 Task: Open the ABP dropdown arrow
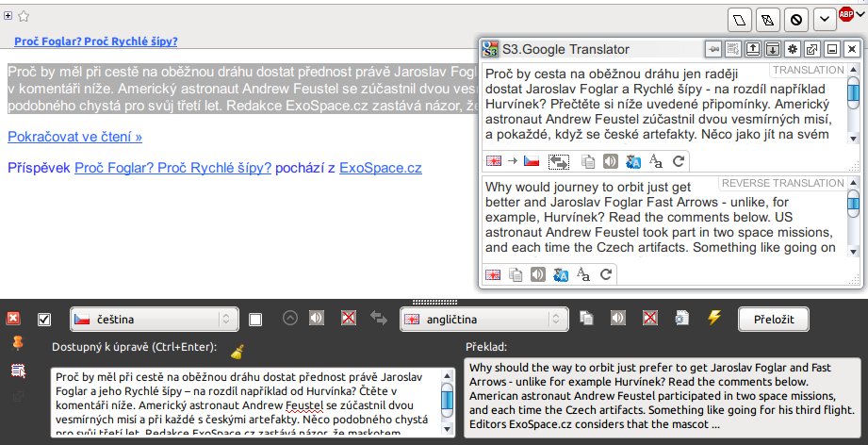[x=860, y=15]
